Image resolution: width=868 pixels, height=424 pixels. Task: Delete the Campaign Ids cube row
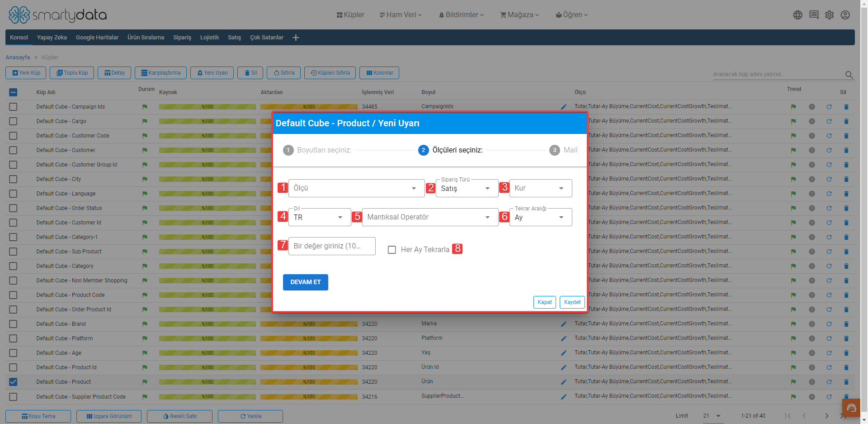tap(846, 107)
